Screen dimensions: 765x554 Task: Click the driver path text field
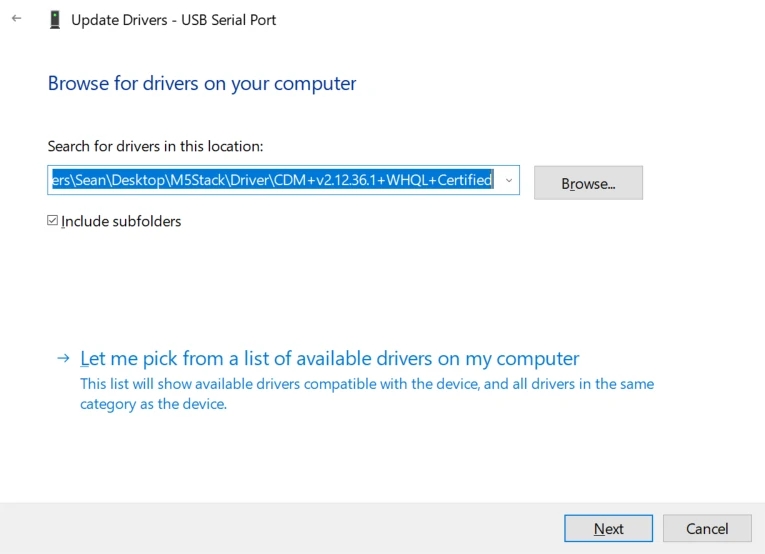272,180
